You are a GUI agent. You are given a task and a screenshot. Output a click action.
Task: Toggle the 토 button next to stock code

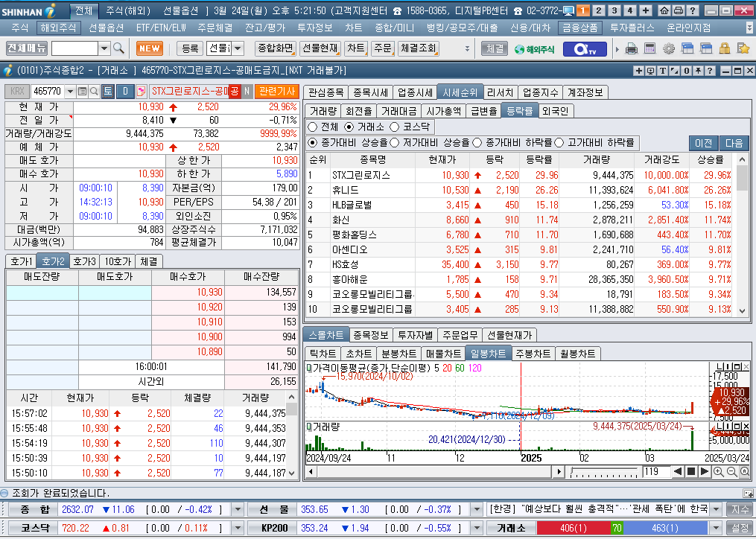coord(107,91)
